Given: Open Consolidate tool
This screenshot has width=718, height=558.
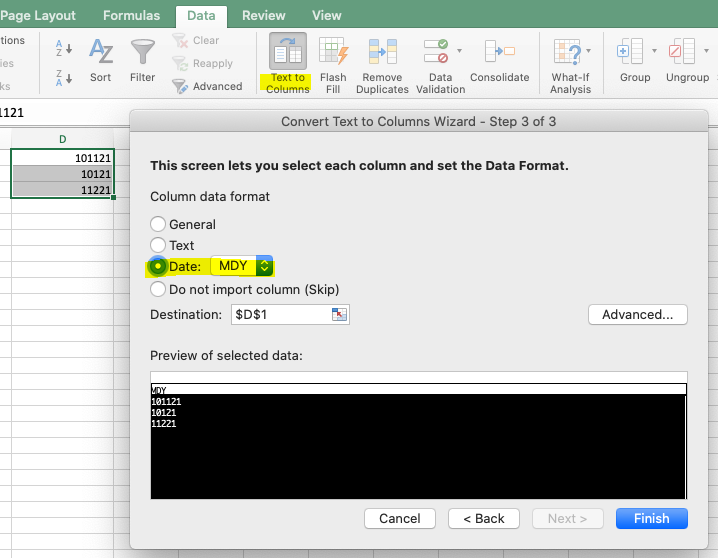Looking at the screenshot, I should [500, 60].
